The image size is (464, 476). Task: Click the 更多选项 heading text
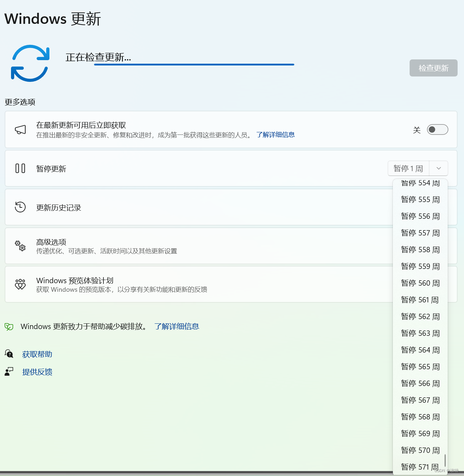point(20,102)
